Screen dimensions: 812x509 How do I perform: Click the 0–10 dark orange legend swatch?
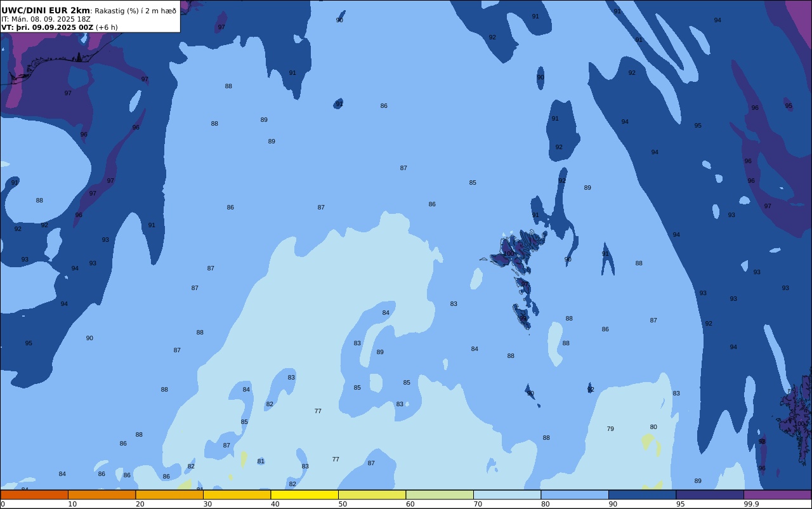(x=34, y=494)
